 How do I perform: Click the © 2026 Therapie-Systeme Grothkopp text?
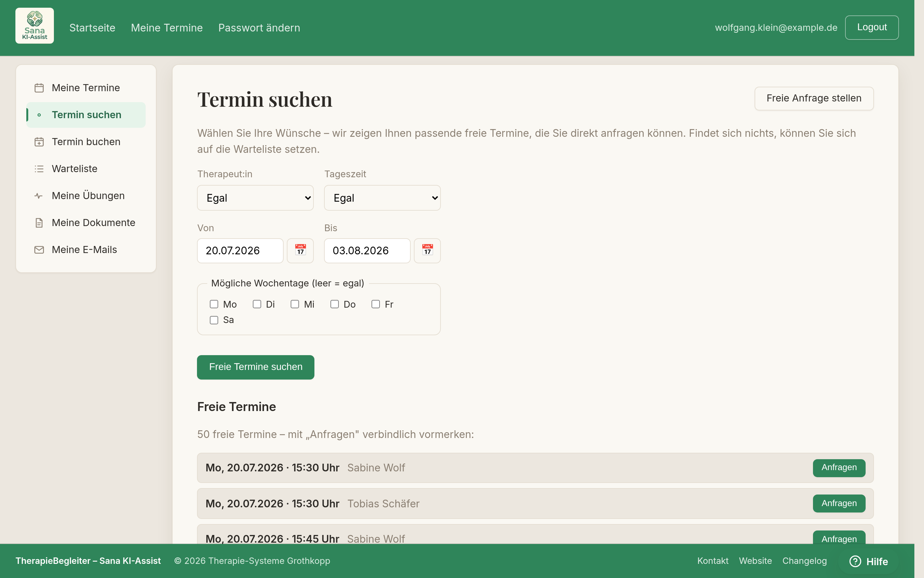point(252,561)
